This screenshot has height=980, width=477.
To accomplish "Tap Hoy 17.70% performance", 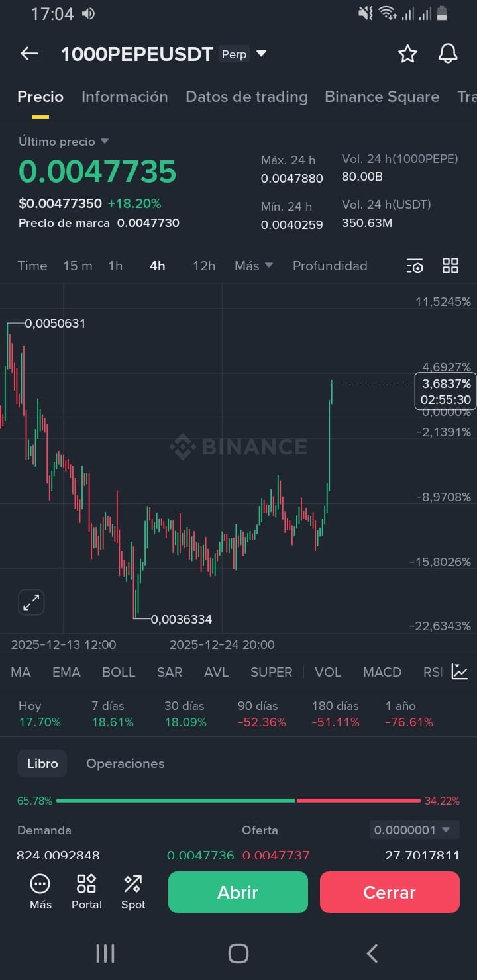I will [40, 714].
